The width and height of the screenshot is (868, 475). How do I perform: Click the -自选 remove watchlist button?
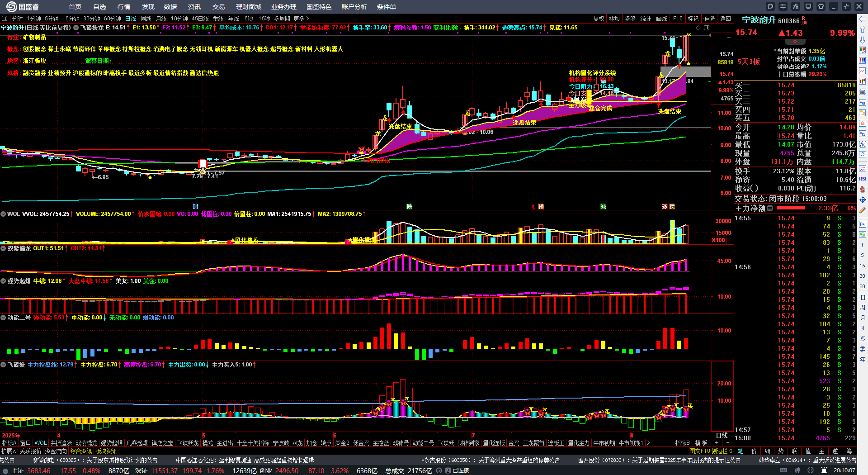(709, 19)
